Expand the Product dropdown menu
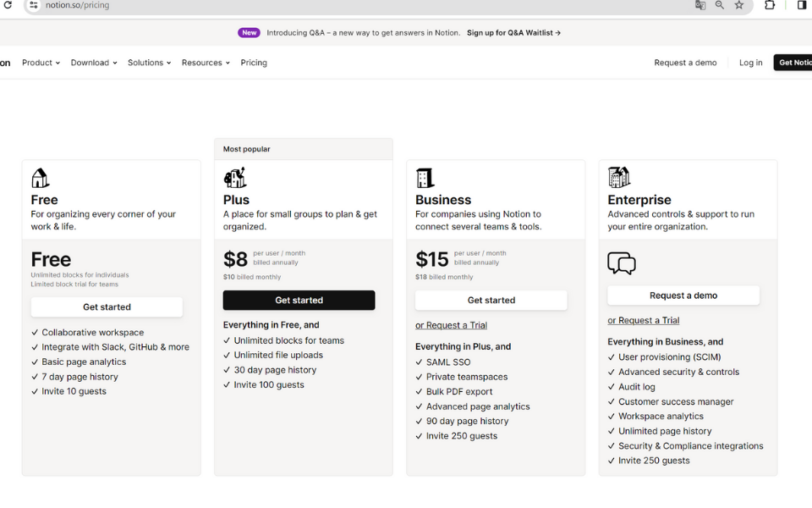This screenshot has width=812, height=508. [x=41, y=63]
